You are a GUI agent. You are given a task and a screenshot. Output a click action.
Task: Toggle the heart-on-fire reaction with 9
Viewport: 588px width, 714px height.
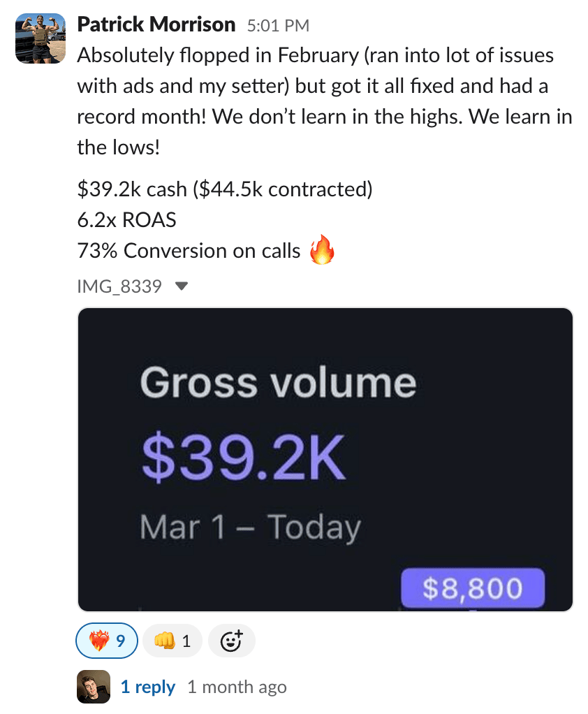coord(106,640)
